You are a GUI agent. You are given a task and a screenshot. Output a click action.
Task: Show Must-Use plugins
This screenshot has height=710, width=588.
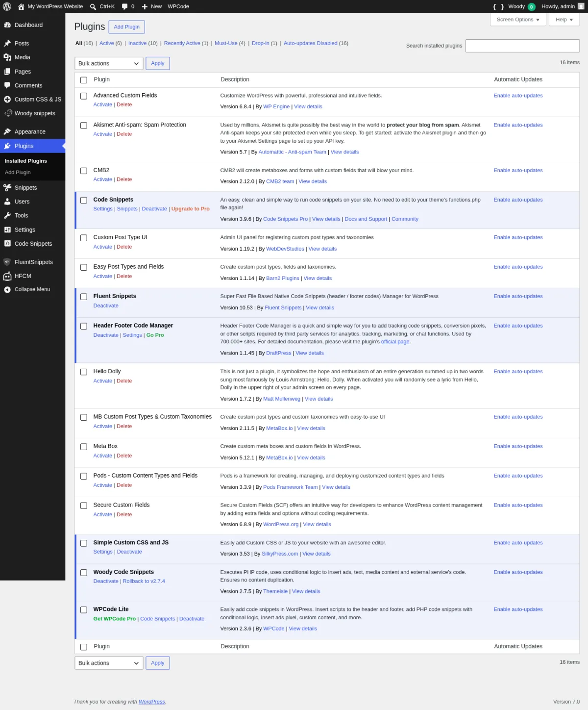pyautogui.click(x=226, y=43)
